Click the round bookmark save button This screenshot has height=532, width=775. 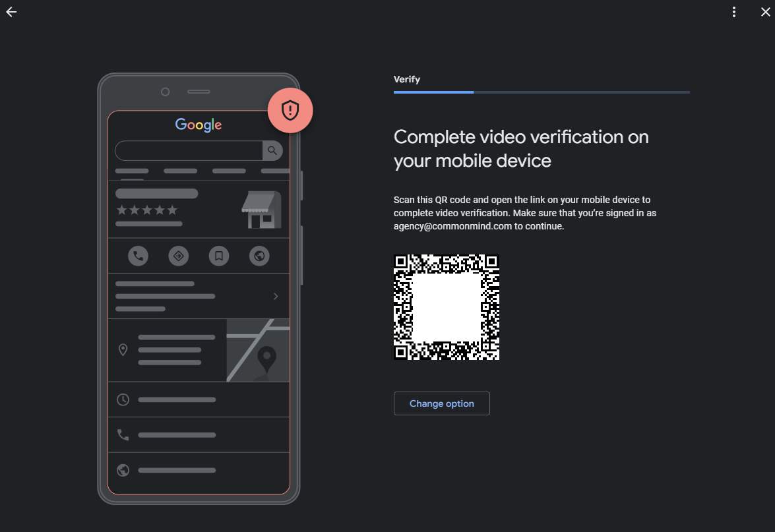[219, 256]
